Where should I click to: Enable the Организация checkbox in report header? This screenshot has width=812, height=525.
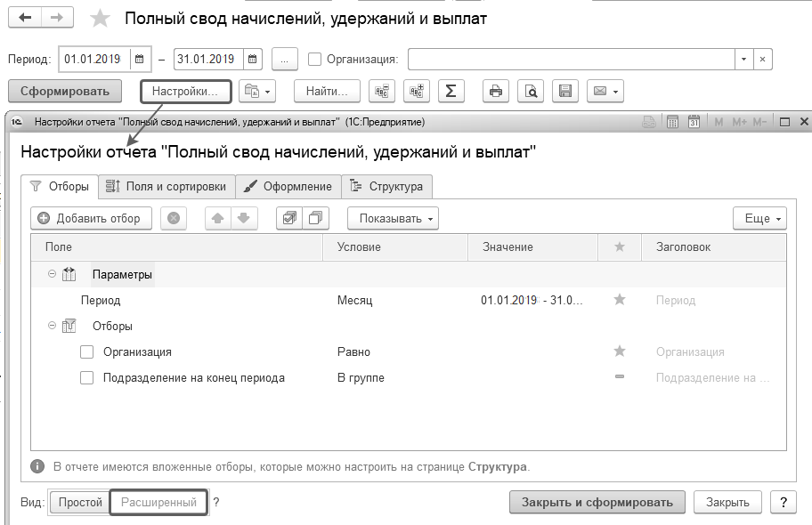[314, 59]
